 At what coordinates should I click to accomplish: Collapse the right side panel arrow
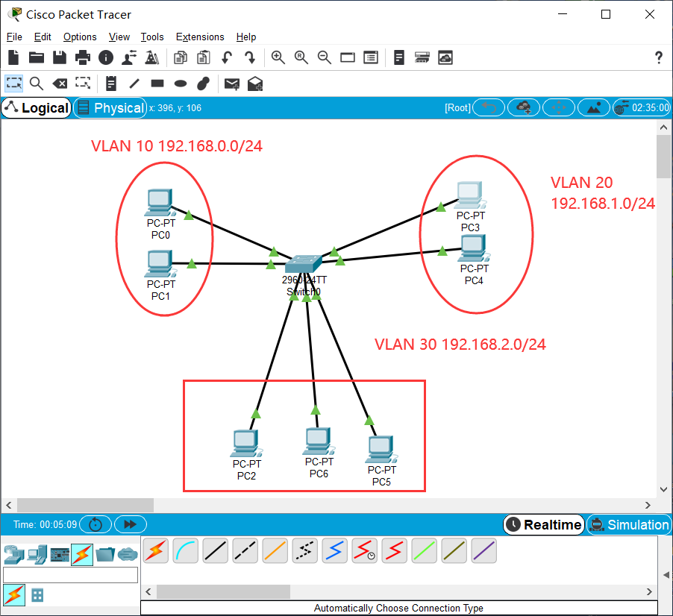click(666, 575)
